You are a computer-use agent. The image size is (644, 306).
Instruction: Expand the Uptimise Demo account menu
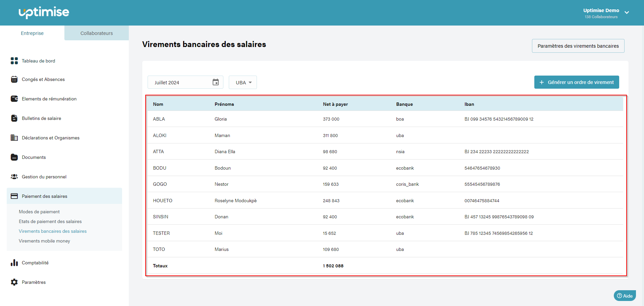(x=626, y=13)
